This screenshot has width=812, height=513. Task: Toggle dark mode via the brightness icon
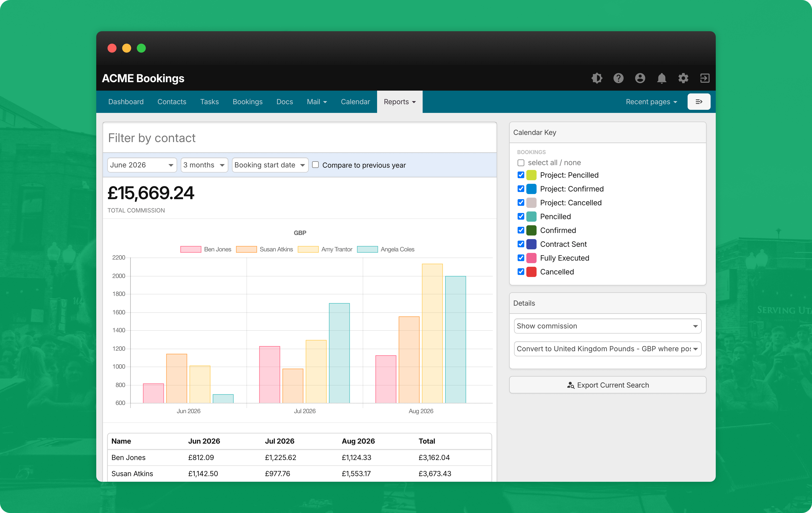[597, 78]
